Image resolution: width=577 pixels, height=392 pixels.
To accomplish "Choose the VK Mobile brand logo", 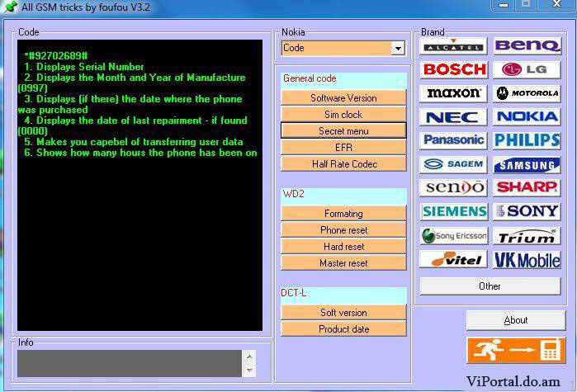I will click(x=527, y=259).
